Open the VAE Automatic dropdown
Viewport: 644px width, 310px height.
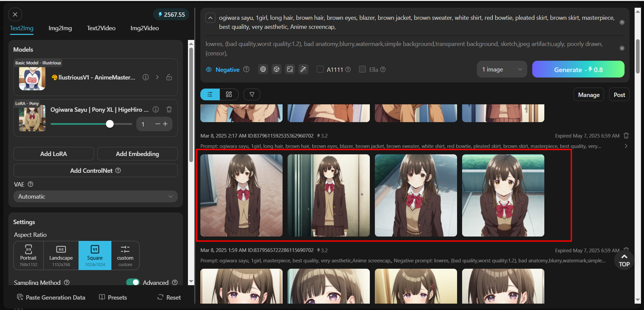96,197
